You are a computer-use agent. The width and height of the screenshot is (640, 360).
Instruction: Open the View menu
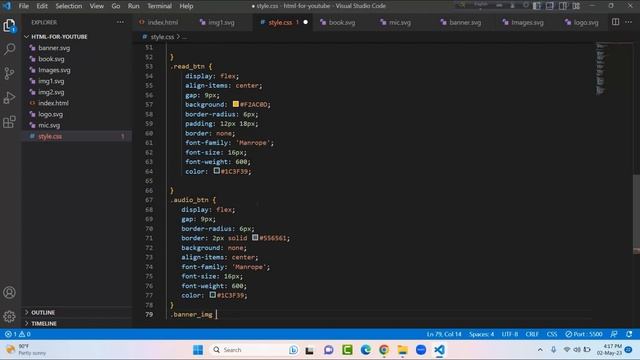pos(97,6)
